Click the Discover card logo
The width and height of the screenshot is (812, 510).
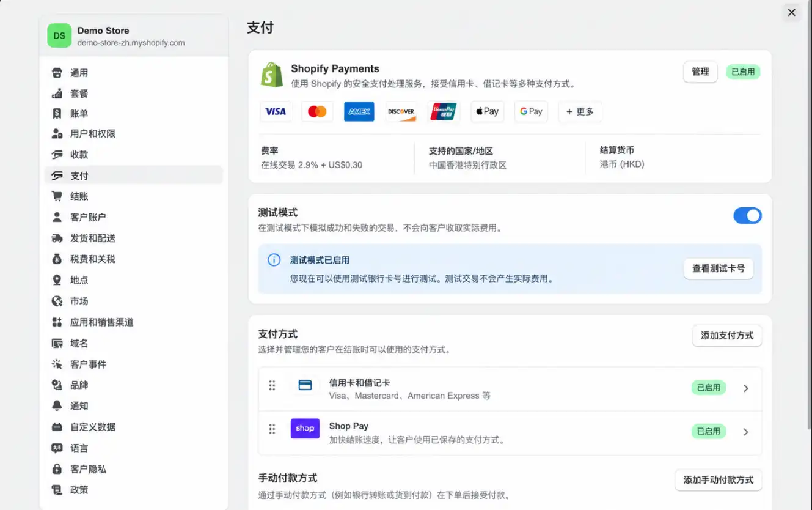(401, 111)
